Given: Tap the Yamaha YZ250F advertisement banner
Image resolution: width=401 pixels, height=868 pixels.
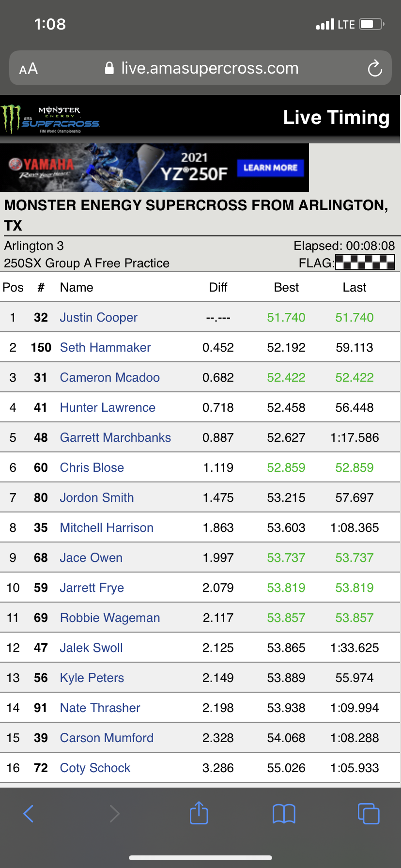Looking at the screenshot, I should [145, 167].
